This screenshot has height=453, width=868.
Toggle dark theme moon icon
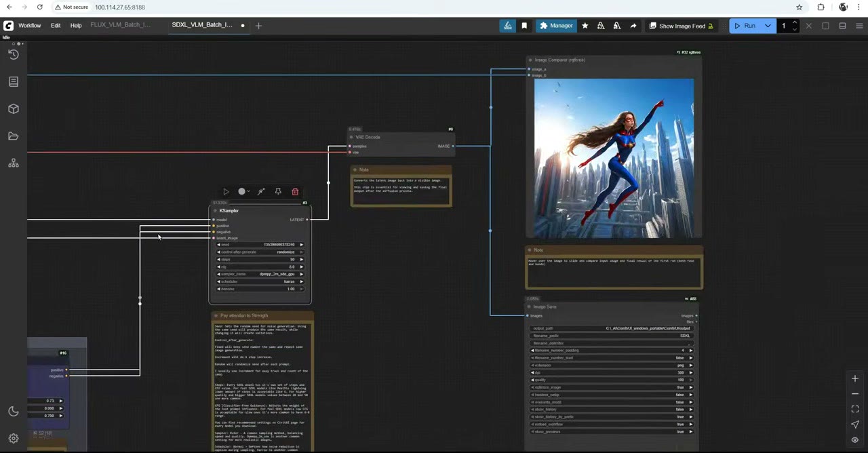[x=14, y=412]
